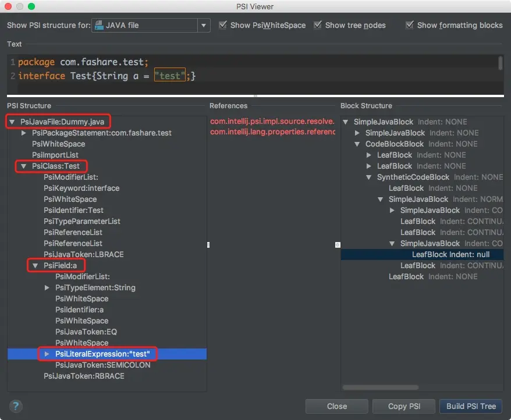
Task: Collapse the SyntheticCodeBlock node
Action: (369, 177)
